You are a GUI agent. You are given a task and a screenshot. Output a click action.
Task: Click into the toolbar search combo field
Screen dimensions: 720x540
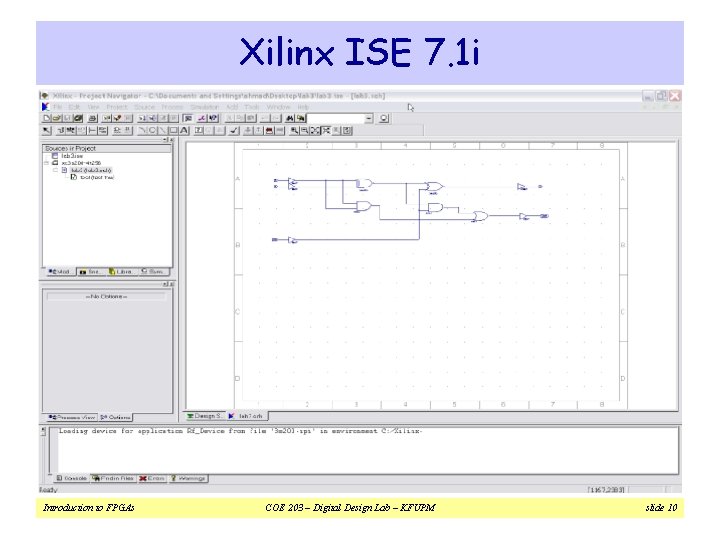(336, 118)
